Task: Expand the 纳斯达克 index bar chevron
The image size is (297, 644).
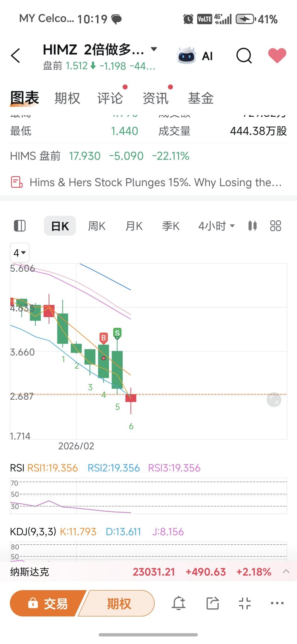Action: 286,571
